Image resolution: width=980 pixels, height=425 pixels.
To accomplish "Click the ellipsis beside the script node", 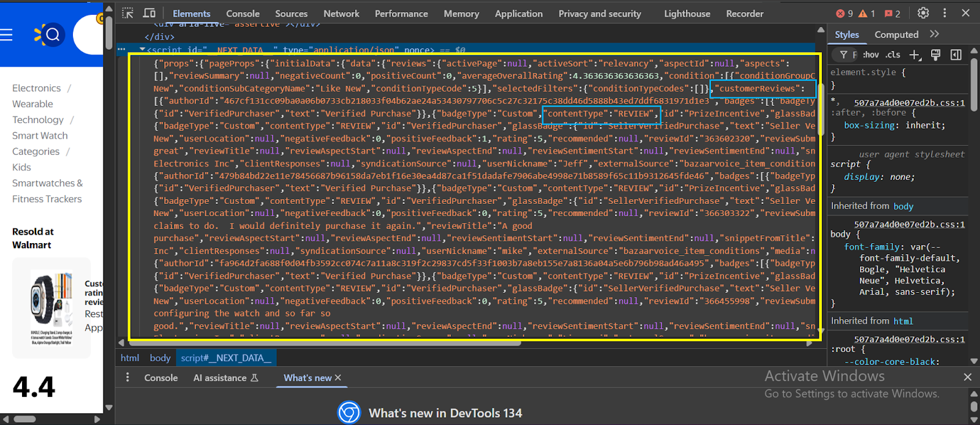I will tap(121, 50).
